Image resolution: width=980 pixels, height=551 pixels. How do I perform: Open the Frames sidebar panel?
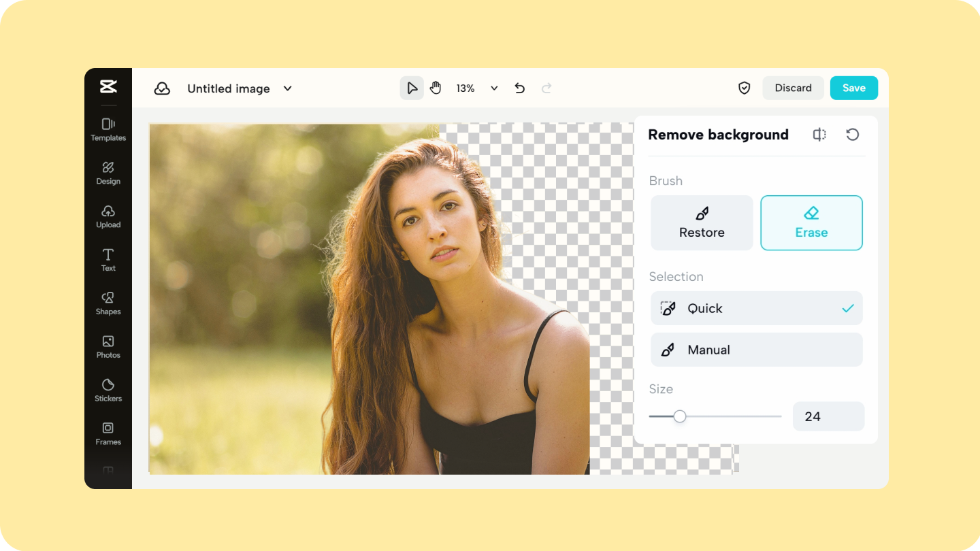tap(108, 433)
